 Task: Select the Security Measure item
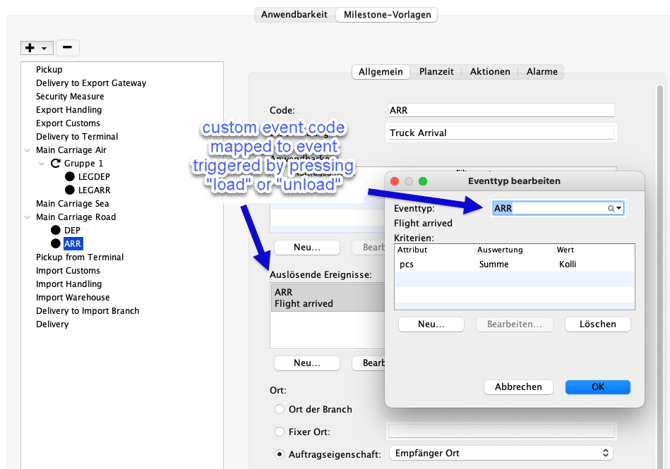tap(70, 97)
